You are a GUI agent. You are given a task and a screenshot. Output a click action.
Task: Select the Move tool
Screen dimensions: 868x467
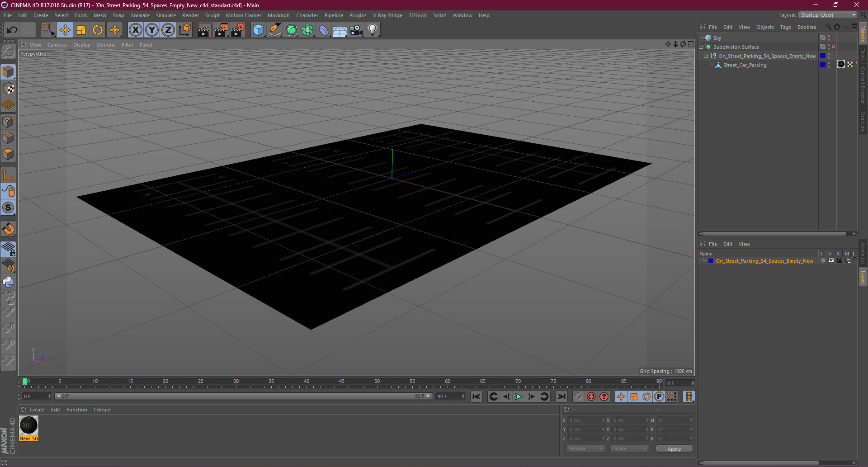[65, 30]
